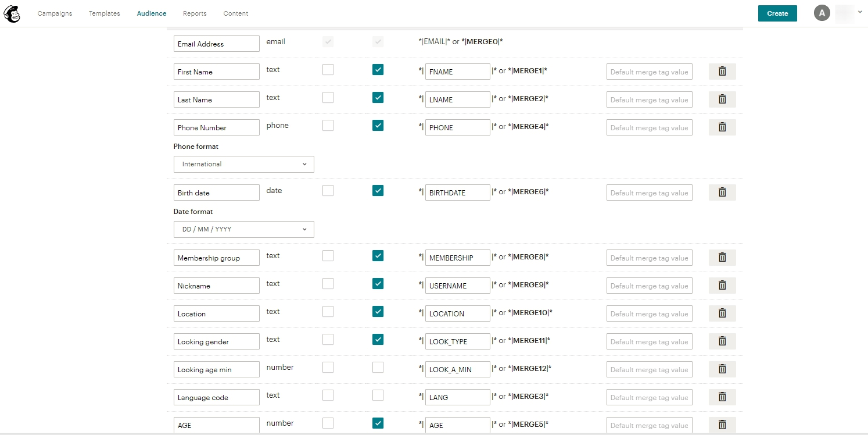868x435 pixels.
Task: Edit the Email Address field label
Action: coord(217,44)
